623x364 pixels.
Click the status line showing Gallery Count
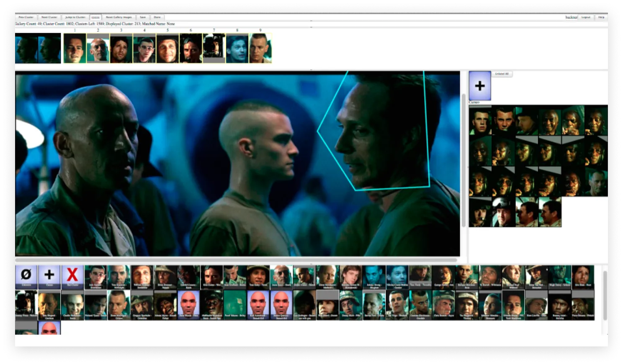tap(95, 24)
